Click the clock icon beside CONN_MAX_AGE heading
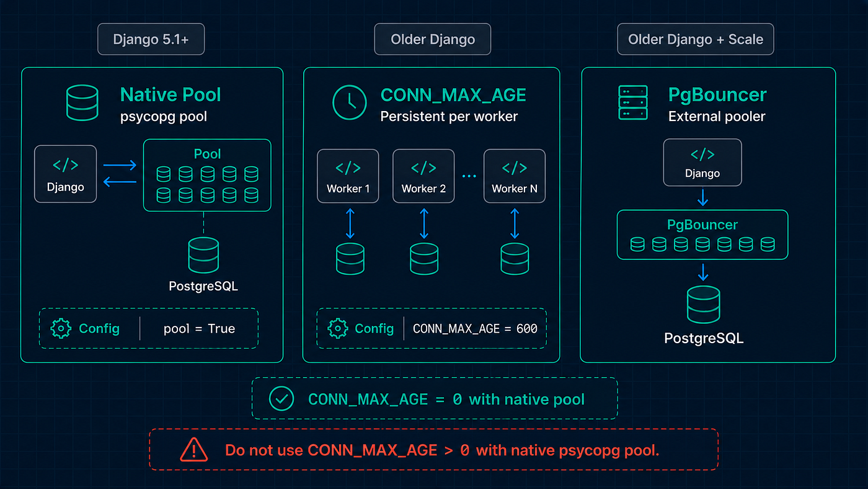The height and width of the screenshot is (489, 868). pos(350,102)
